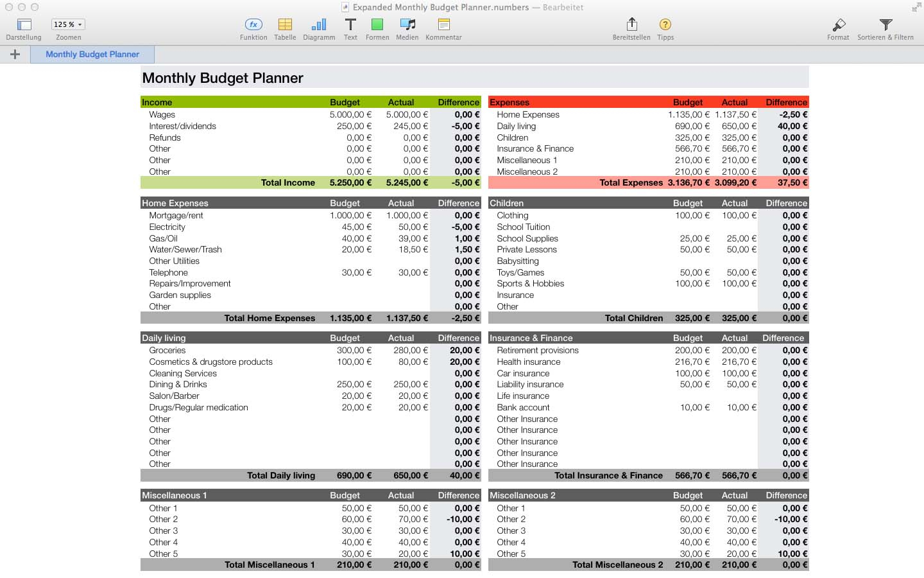Click the Wages budget cell 5.000,00 €
The image size is (924, 578).
point(350,115)
